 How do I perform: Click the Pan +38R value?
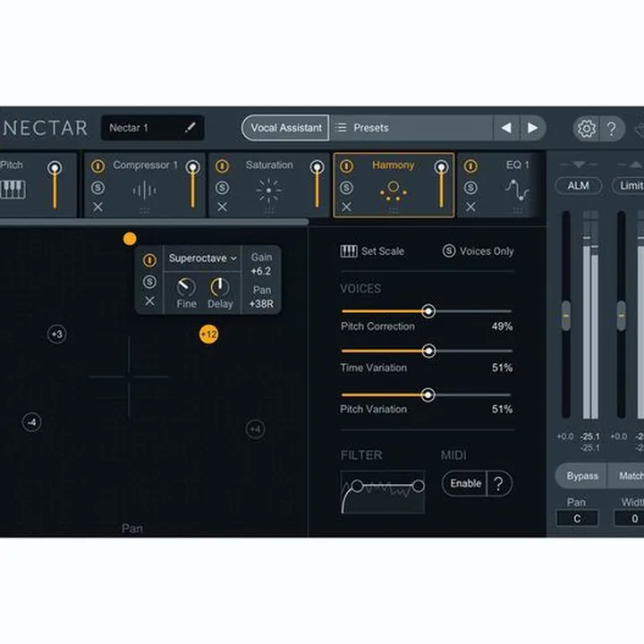(x=261, y=304)
